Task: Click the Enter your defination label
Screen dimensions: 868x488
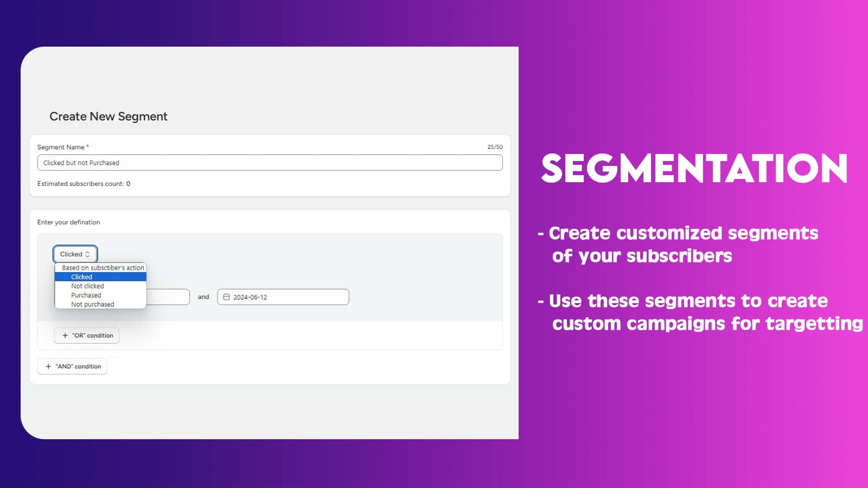Action: point(68,222)
